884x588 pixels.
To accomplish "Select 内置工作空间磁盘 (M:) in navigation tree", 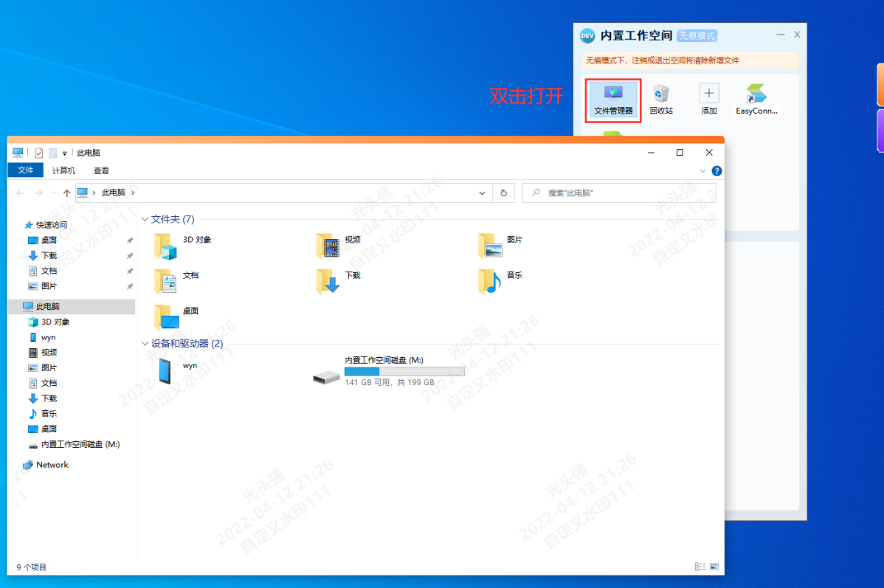I will pos(80,444).
